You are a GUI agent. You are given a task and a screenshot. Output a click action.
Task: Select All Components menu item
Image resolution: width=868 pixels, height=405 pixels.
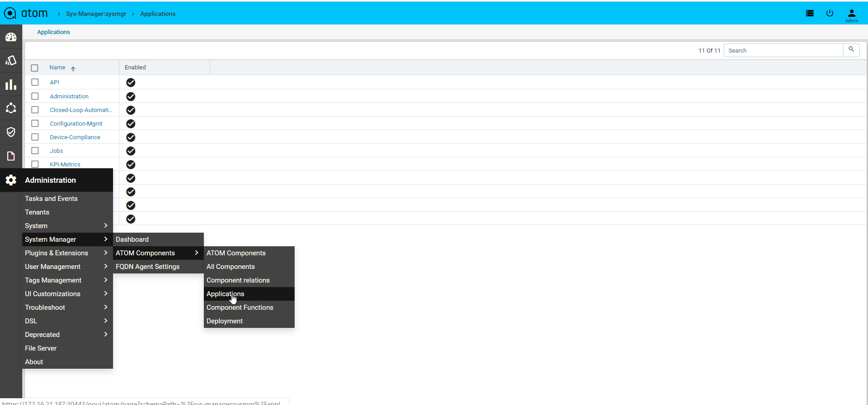(249, 267)
